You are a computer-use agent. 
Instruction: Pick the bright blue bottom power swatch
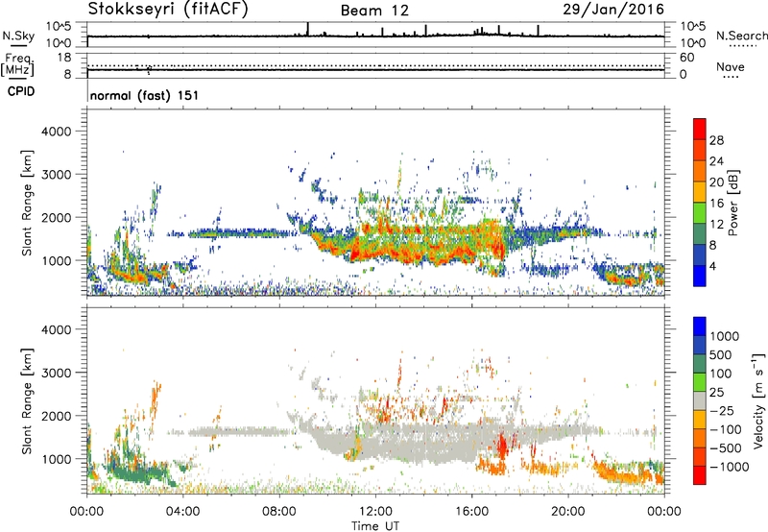pos(700,276)
